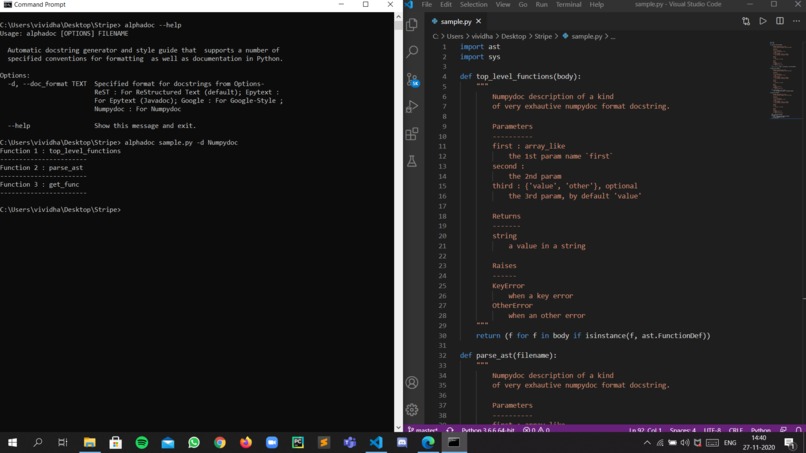Screen dimensions: 806x453
Task: Open the Edit menu in VS Code
Action: tap(446, 5)
